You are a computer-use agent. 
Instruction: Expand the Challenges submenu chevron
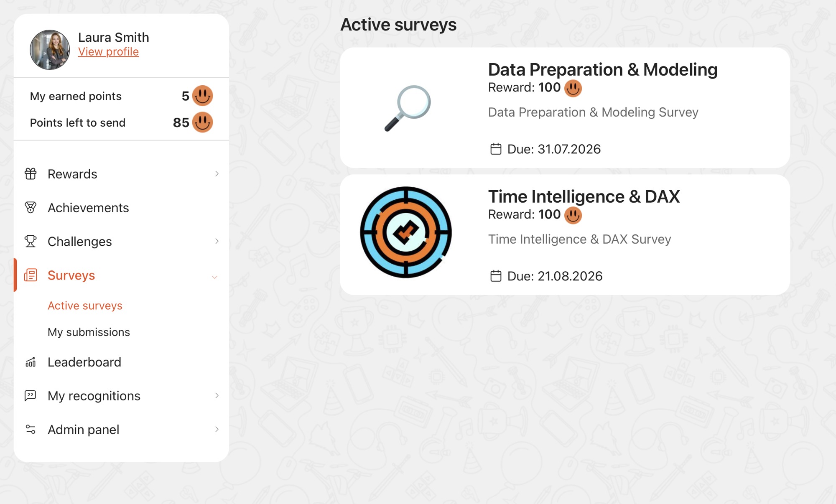pos(217,241)
